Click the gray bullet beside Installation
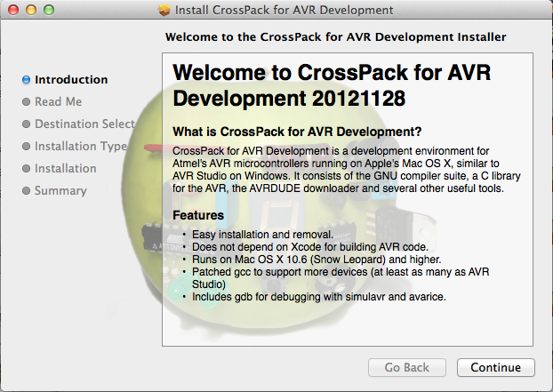The image size is (553, 392). point(26,169)
